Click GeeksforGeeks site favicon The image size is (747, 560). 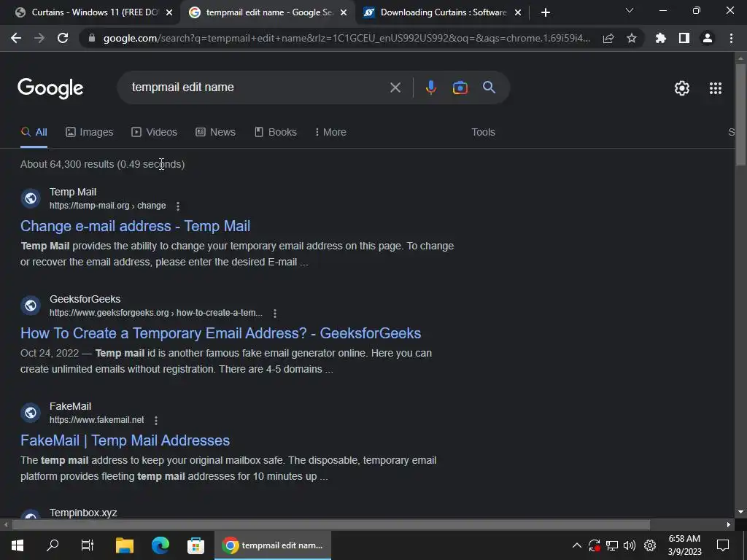click(x=31, y=306)
